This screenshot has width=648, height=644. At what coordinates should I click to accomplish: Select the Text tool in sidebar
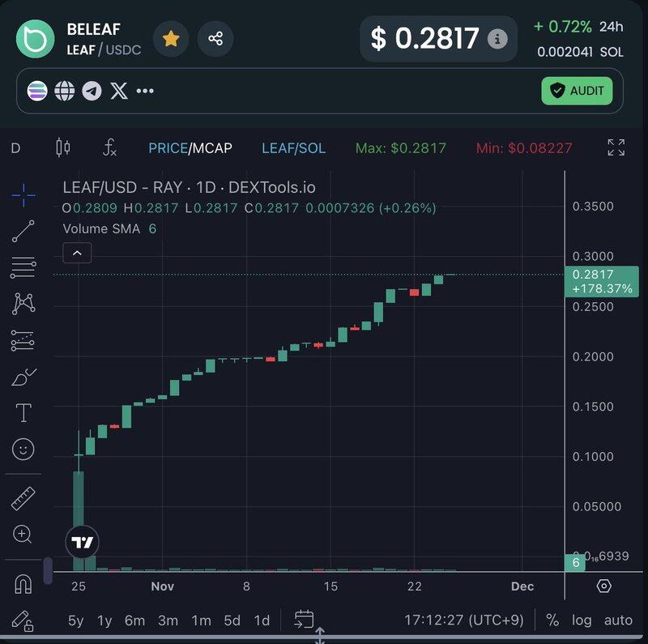(23, 413)
